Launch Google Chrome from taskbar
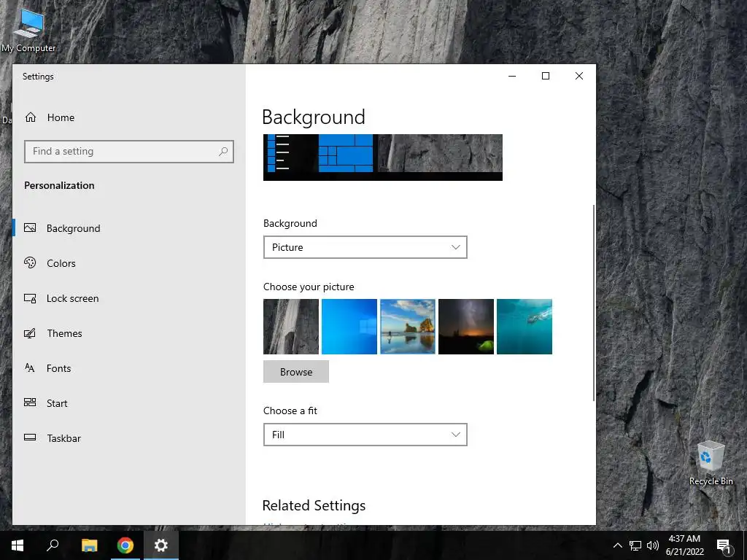Viewport: 747px width, 560px height. pyautogui.click(x=125, y=545)
